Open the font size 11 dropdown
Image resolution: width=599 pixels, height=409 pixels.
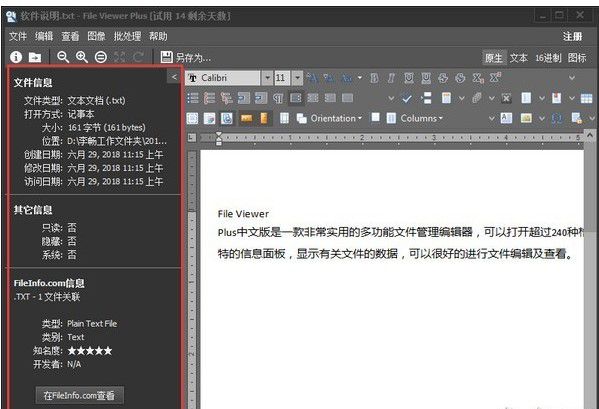click(298, 78)
